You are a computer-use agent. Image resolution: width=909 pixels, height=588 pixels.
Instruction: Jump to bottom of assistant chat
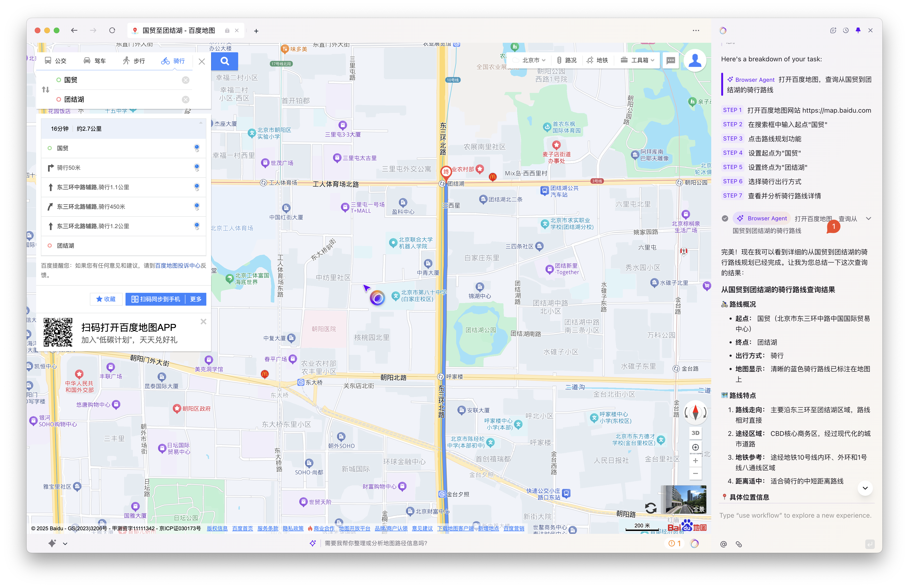click(865, 488)
